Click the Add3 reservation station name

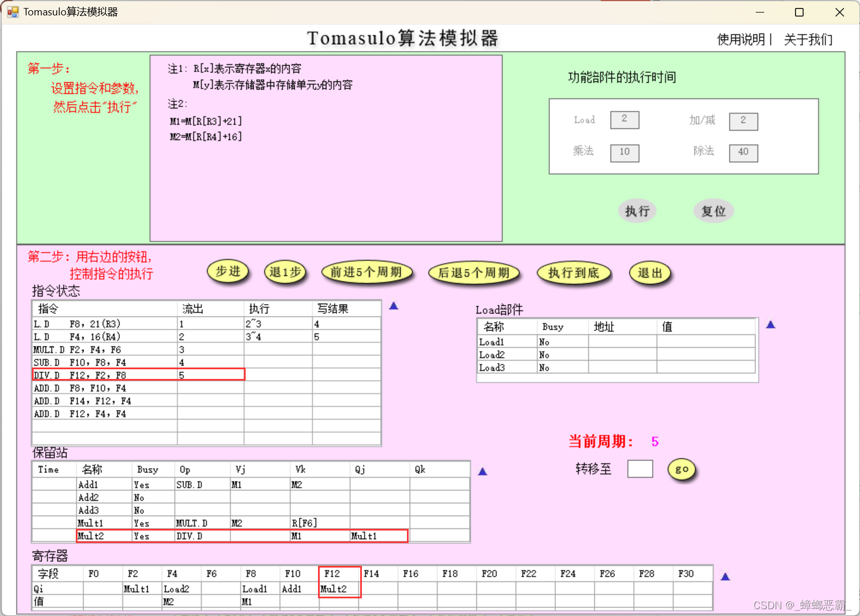(x=88, y=511)
